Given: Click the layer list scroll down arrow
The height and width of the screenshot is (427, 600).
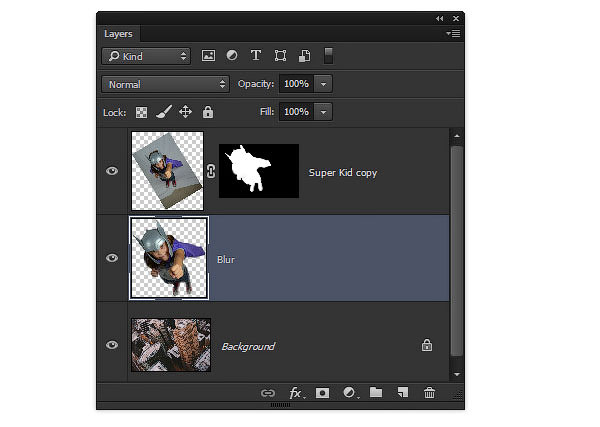Looking at the screenshot, I should click(x=457, y=375).
